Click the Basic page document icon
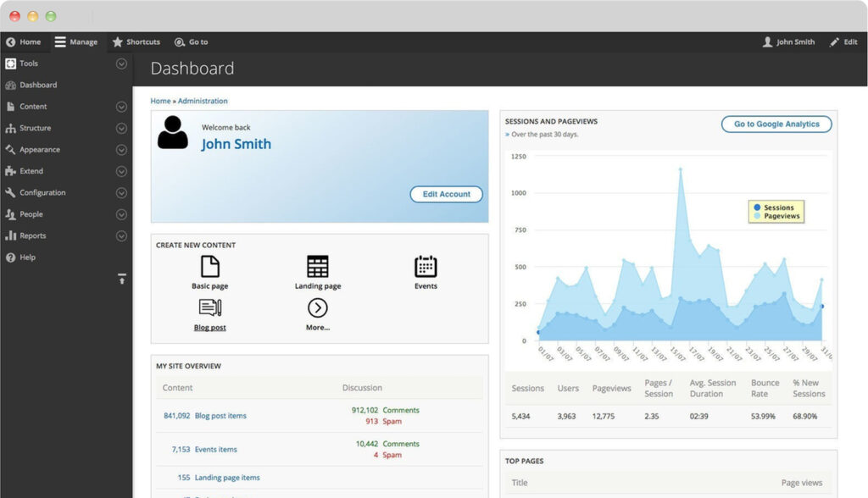 click(x=209, y=267)
